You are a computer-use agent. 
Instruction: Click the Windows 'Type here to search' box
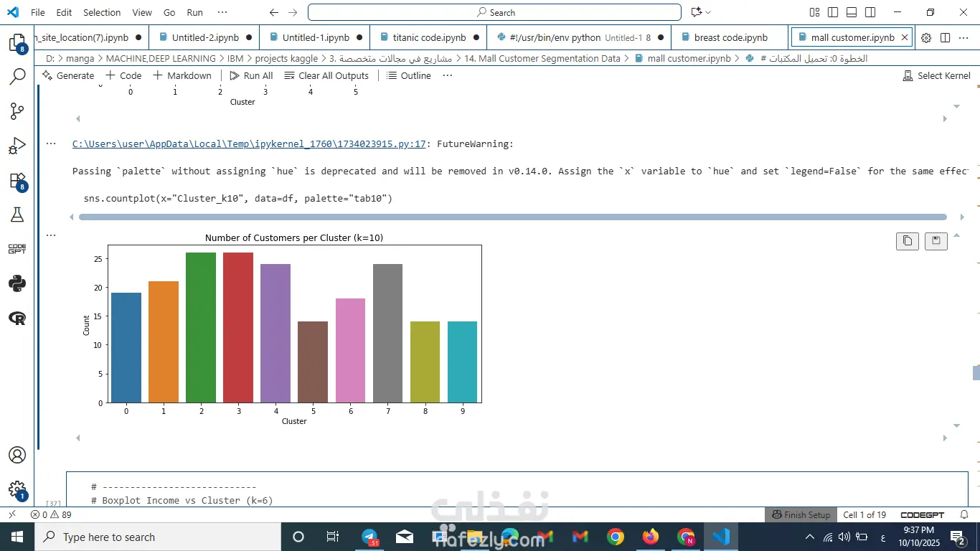coord(158,537)
